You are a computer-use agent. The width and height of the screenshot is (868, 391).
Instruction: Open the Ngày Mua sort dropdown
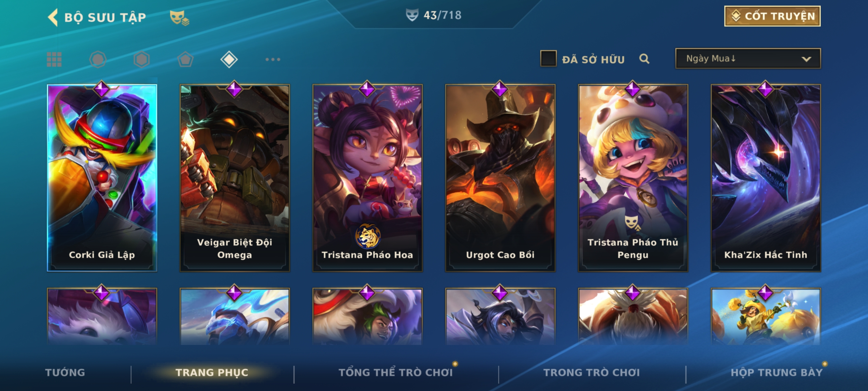coord(748,58)
